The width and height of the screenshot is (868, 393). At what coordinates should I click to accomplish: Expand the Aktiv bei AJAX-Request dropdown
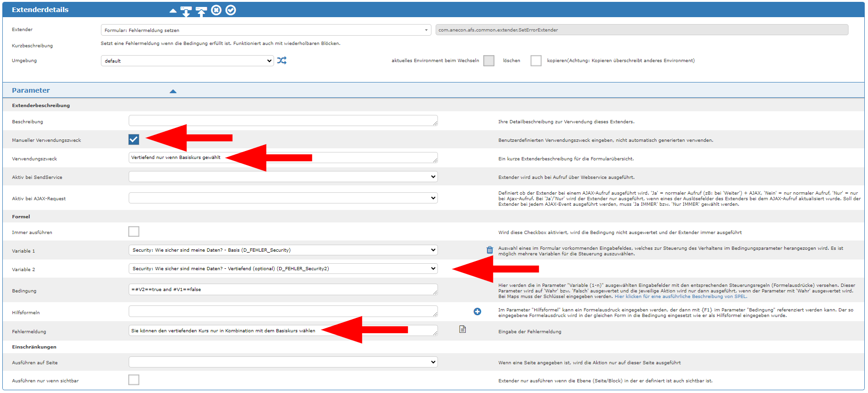pos(283,198)
